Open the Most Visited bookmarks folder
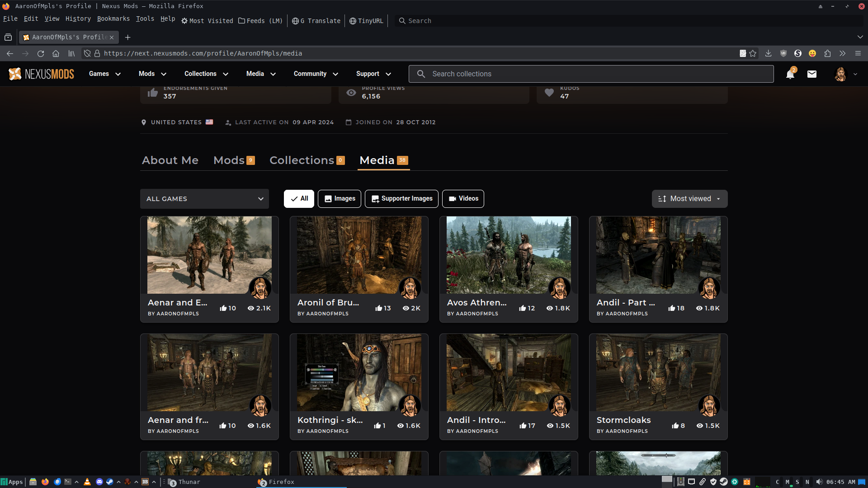Image resolution: width=868 pixels, height=488 pixels. 207,21
